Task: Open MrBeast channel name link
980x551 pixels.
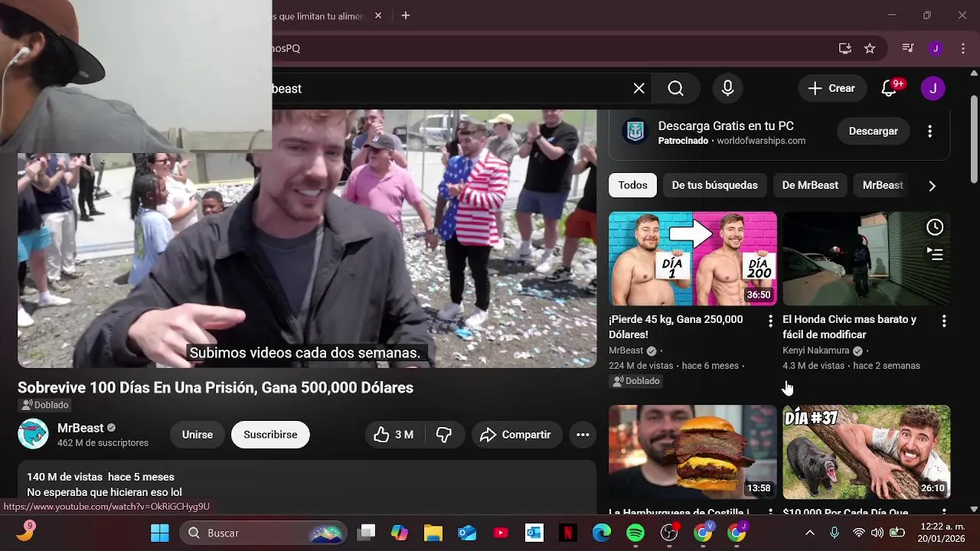Action: 80,428
